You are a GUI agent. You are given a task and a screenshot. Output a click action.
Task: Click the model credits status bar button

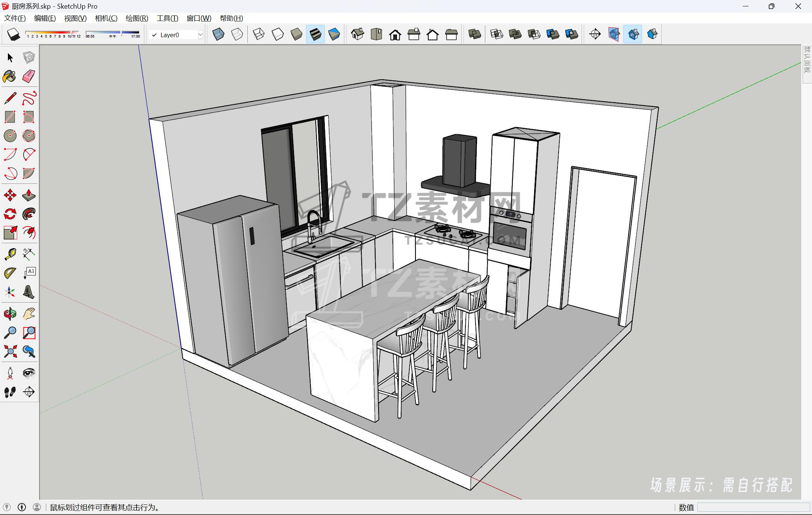point(22,507)
